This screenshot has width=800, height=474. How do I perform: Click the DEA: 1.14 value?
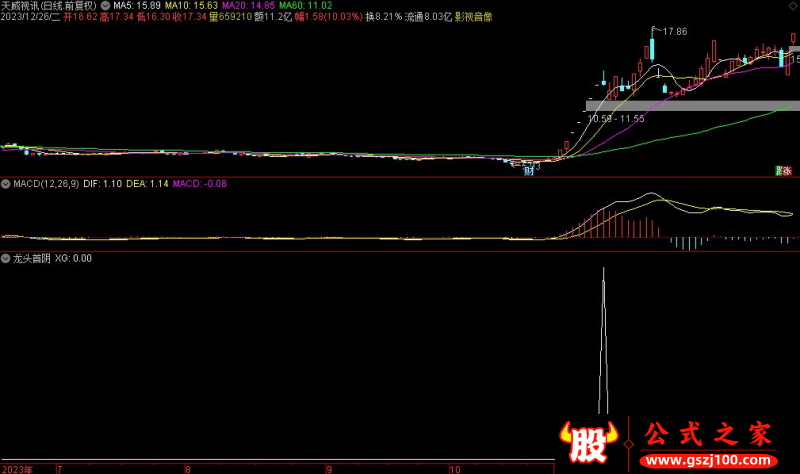point(147,184)
